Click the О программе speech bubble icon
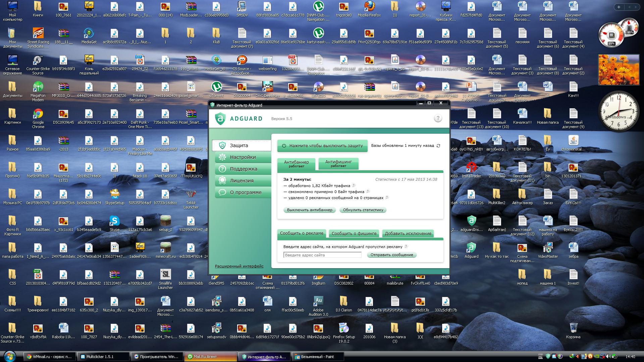 point(222,192)
